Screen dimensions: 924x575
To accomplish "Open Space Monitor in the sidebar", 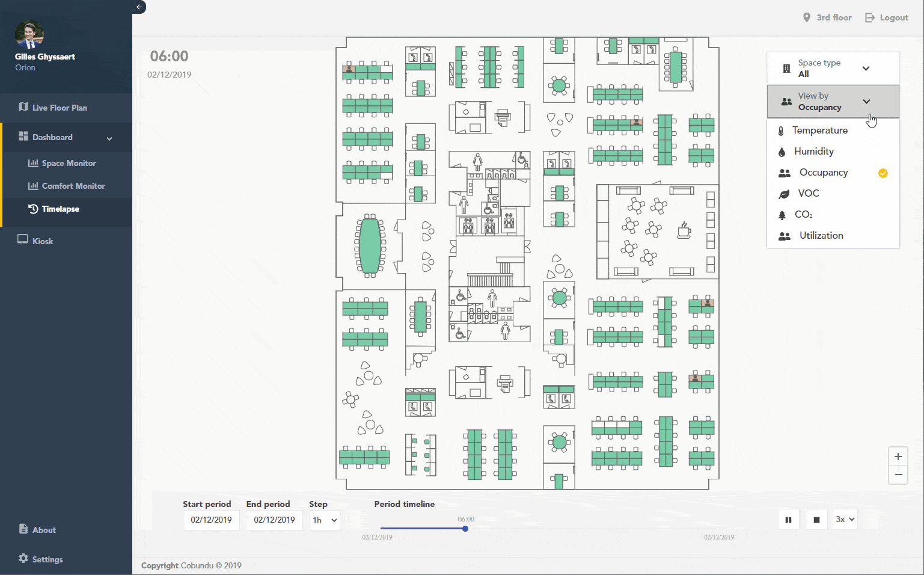I will pos(69,163).
